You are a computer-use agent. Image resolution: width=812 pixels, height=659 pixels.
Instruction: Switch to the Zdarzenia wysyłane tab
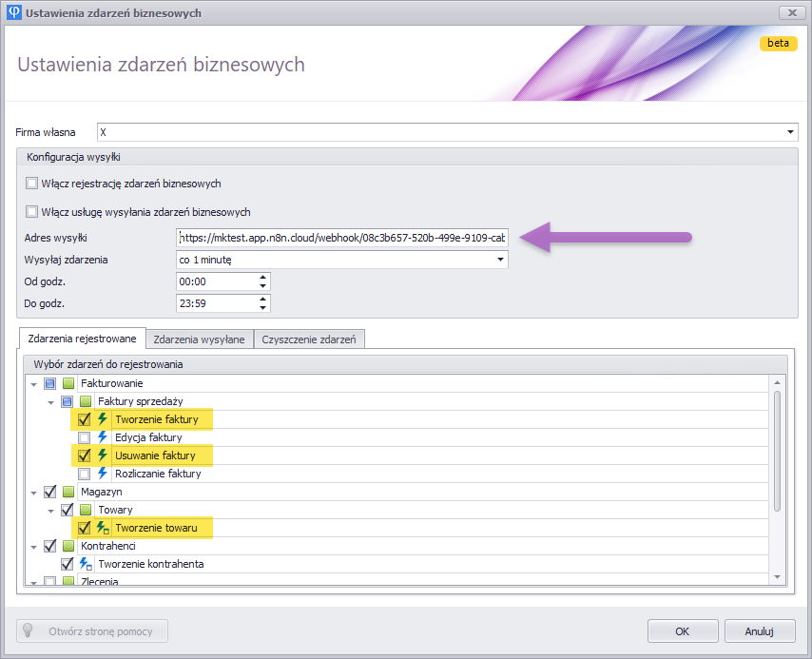pyautogui.click(x=199, y=339)
